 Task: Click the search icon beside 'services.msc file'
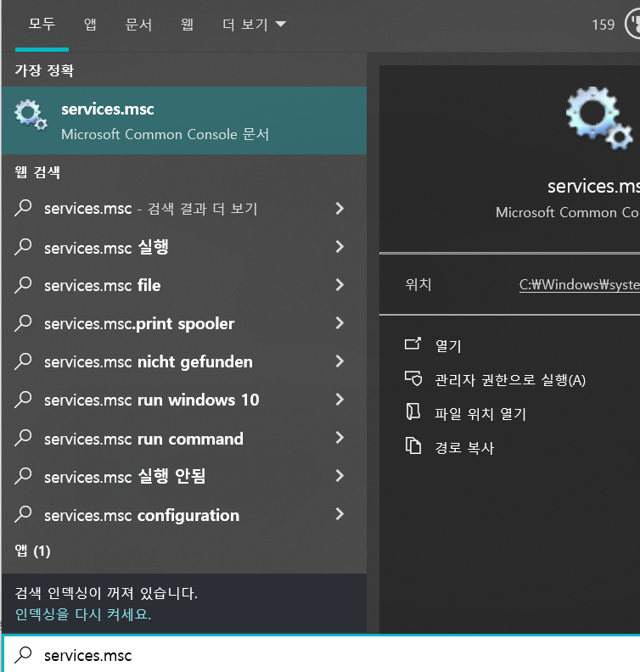23,285
